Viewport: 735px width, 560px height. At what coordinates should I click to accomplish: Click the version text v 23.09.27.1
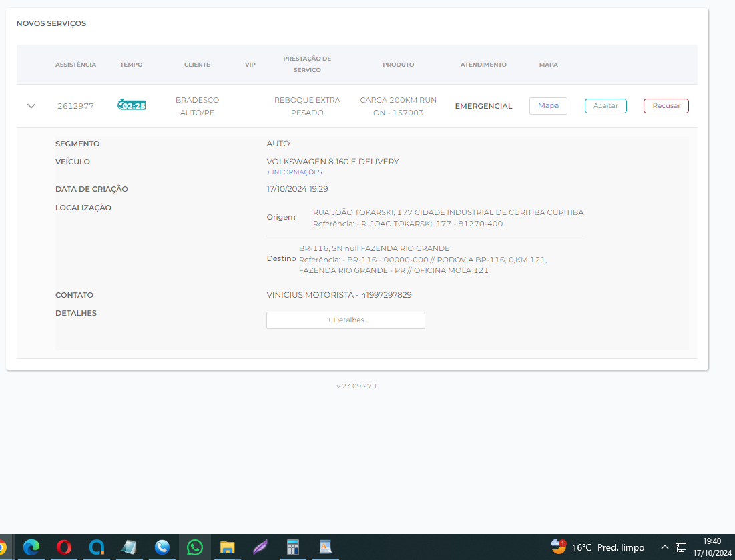[357, 386]
